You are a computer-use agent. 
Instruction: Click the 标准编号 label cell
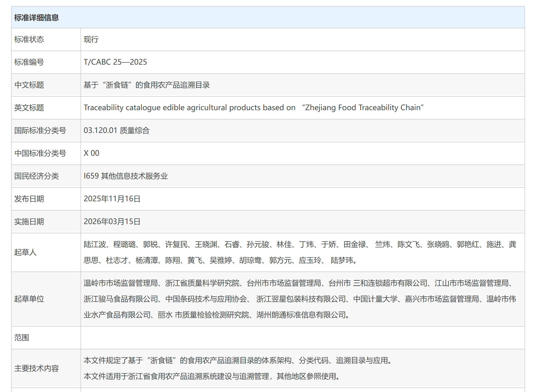tap(29, 62)
